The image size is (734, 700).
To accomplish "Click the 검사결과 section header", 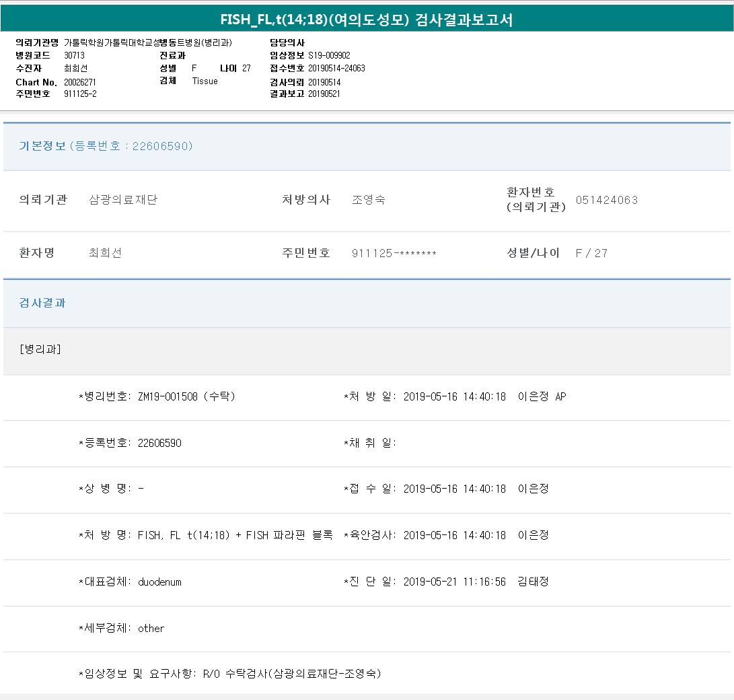I will coord(42,303).
